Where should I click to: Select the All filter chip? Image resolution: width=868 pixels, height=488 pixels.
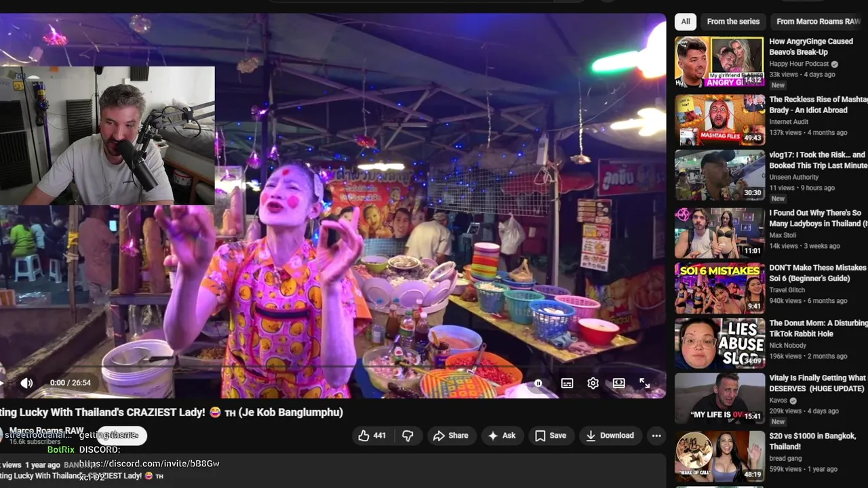coord(686,22)
